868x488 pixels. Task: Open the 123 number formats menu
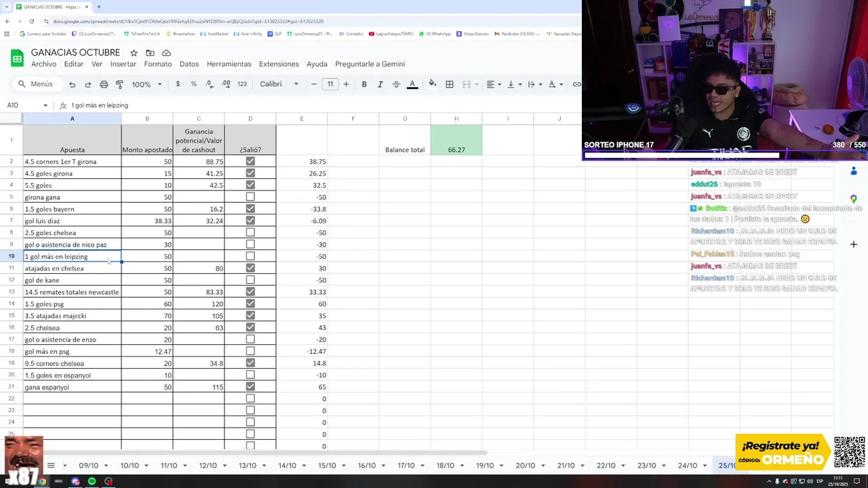242,84
